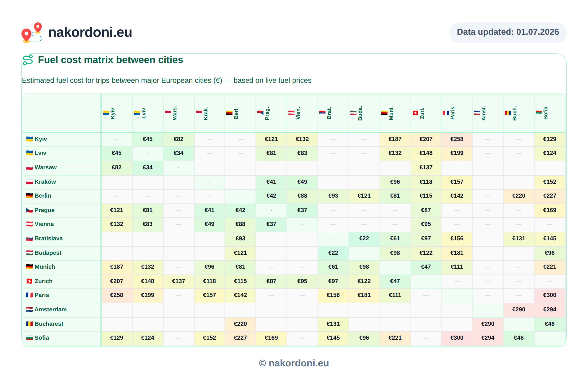The width and height of the screenshot is (588, 384).
Task: Select the Bratislava row label
Action: coord(49,238)
